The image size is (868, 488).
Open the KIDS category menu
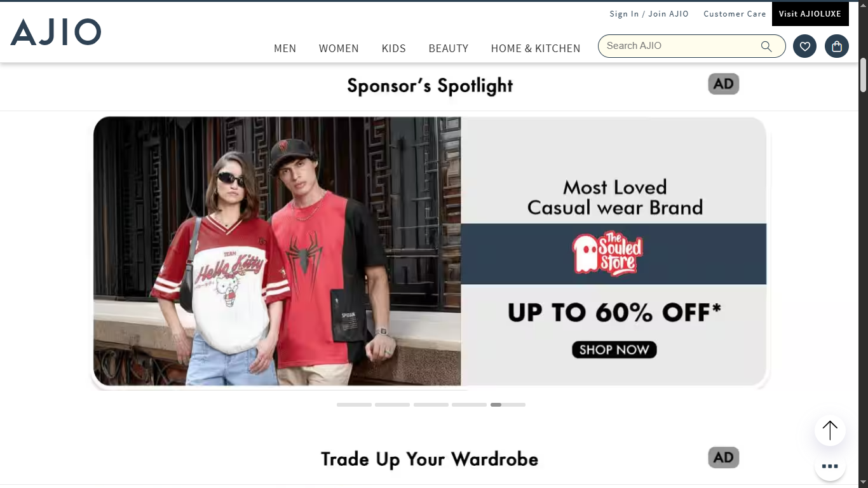click(393, 48)
